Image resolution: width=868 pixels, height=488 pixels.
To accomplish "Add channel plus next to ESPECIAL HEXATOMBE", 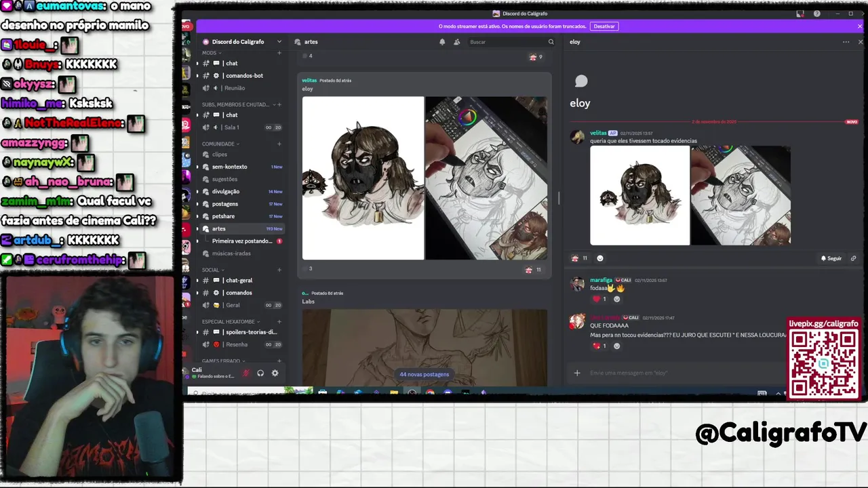I will click(x=279, y=321).
